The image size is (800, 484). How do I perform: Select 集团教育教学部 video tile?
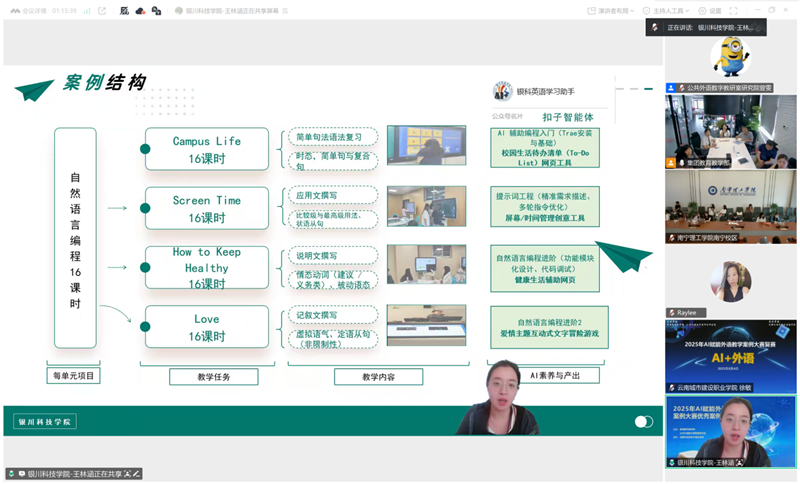[x=731, y=131]
